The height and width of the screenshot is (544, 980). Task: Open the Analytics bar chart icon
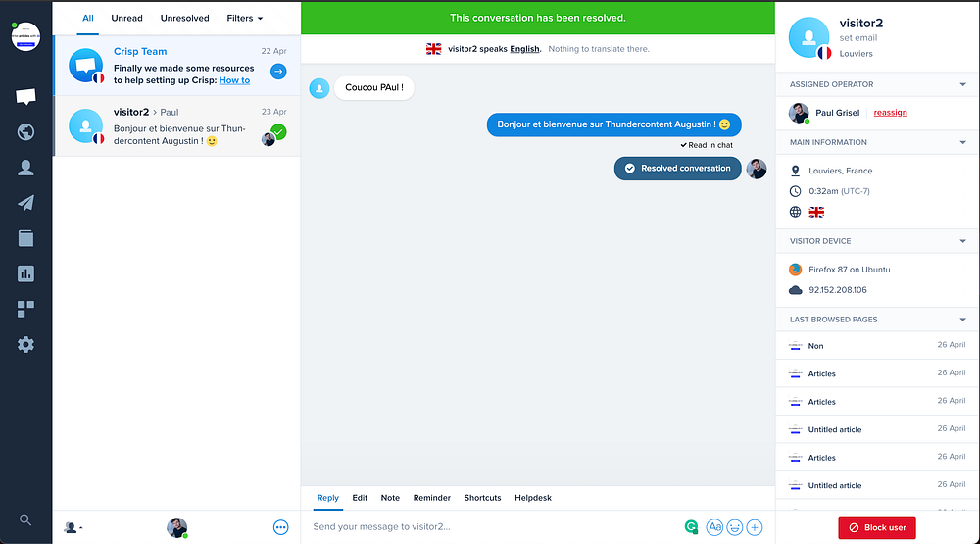[25, 273]
